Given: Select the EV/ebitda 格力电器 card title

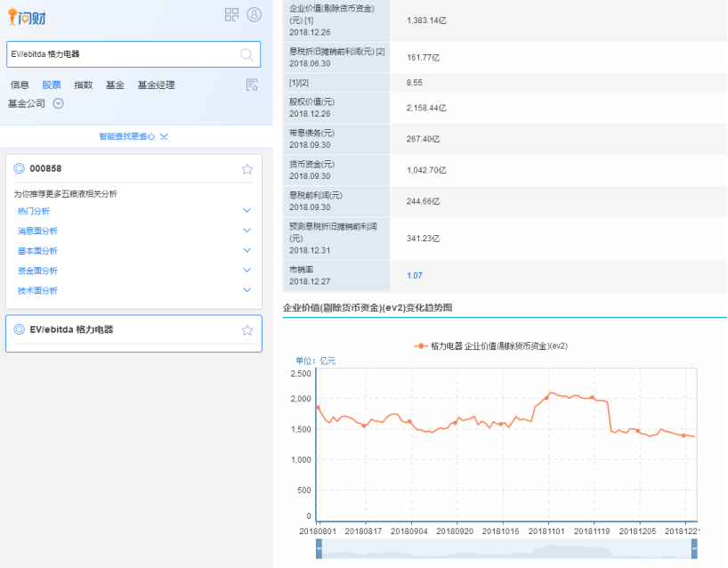Looking at the screenshot, I should (71, 329).
